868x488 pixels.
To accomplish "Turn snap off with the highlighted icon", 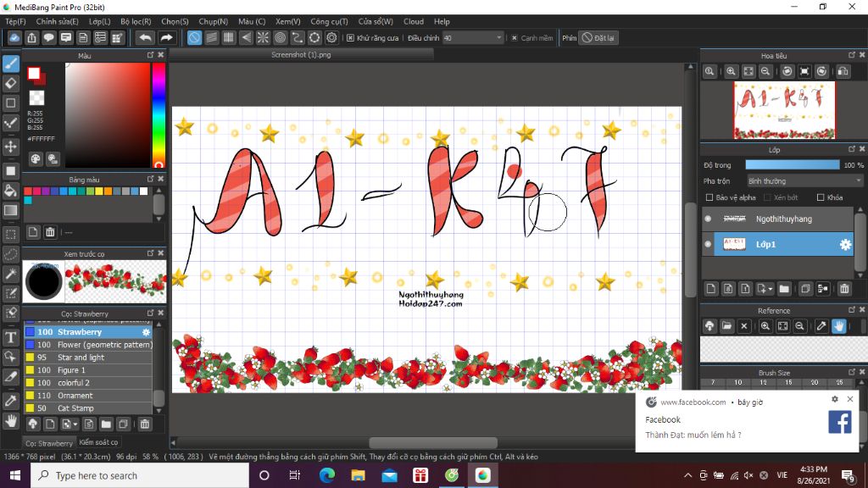I will click(x=194, y=37).
